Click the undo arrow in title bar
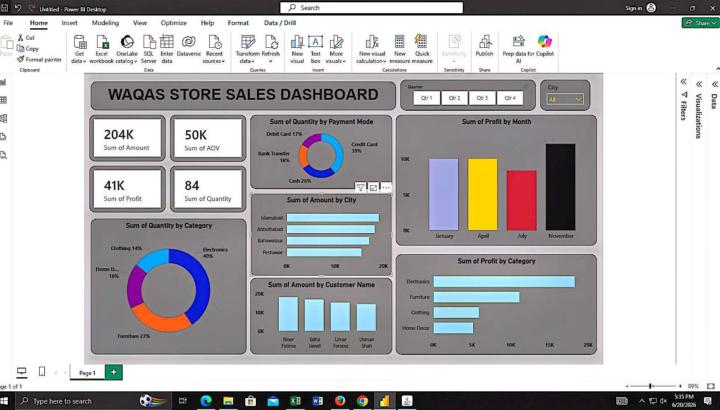Viewport: 720px width, 410px height. (18, 8)
